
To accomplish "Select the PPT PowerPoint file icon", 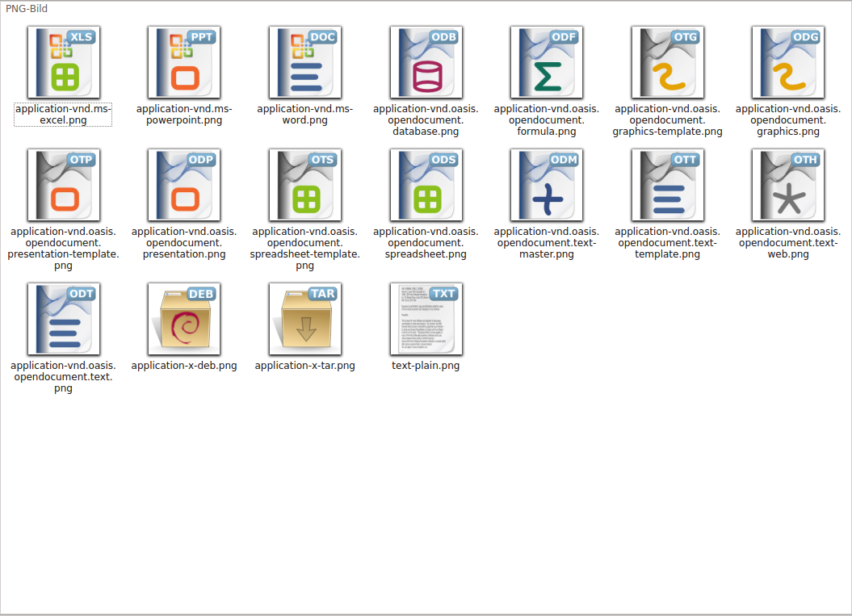I will click(x=184, y=62).
